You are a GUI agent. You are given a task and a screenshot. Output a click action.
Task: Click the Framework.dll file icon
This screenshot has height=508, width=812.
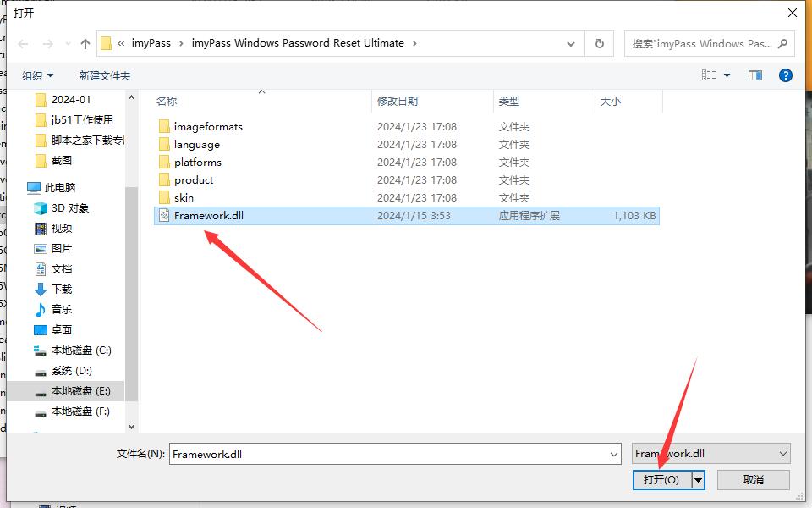pos(163,215)
